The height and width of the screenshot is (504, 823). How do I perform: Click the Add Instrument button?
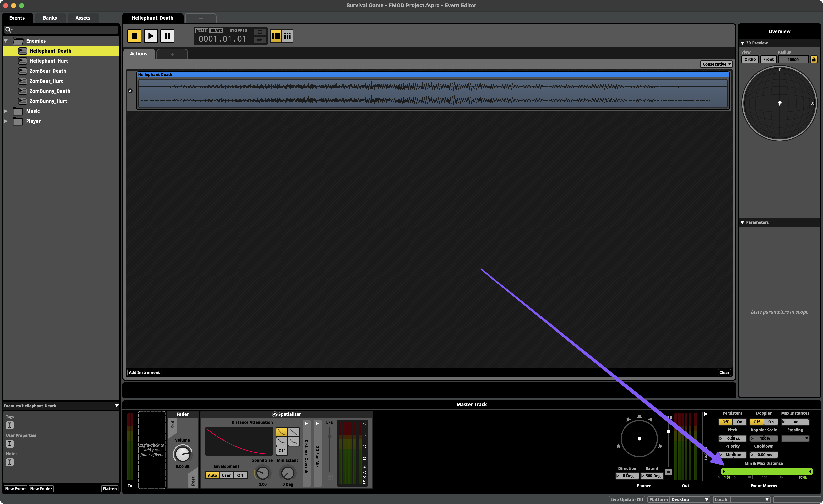tap(144, 372)
